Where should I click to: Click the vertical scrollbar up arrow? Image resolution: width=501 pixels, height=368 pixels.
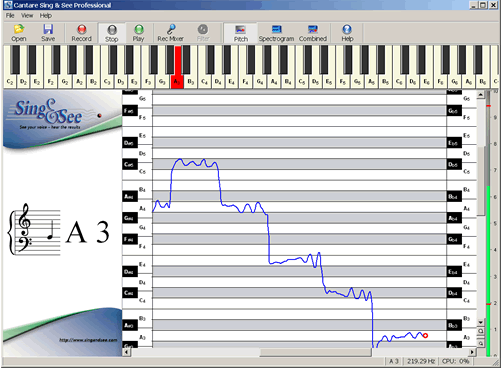pyautogui.click(x=481, y=95)
